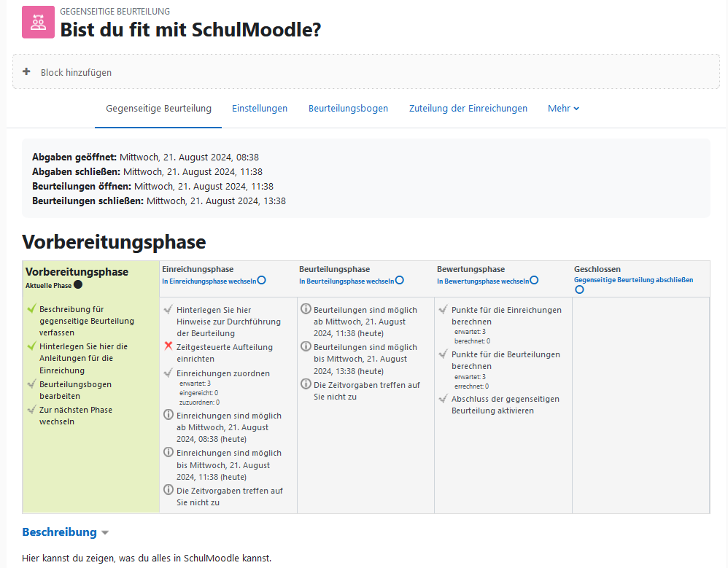
Task: Switch to the Einstellungen tab
Action: coord(260,109)
